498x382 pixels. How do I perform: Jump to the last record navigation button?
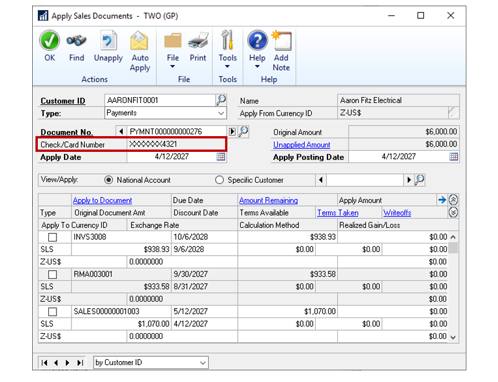[80, 363]
